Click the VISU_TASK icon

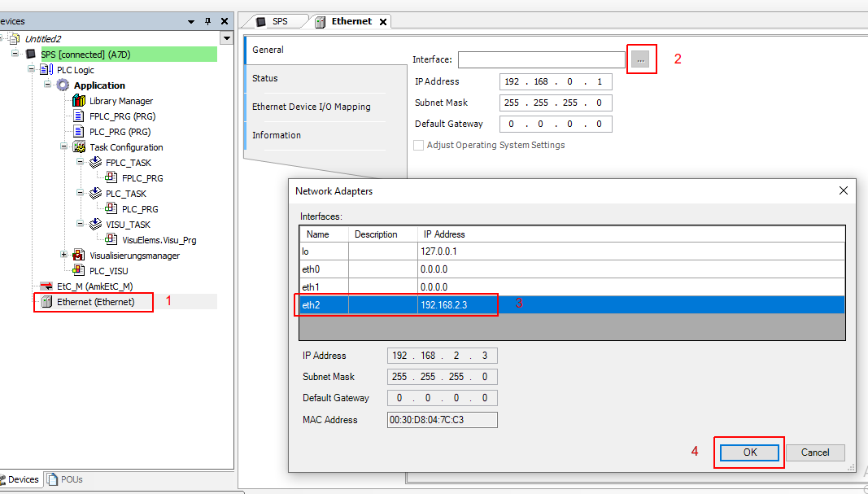pos(96,225)
